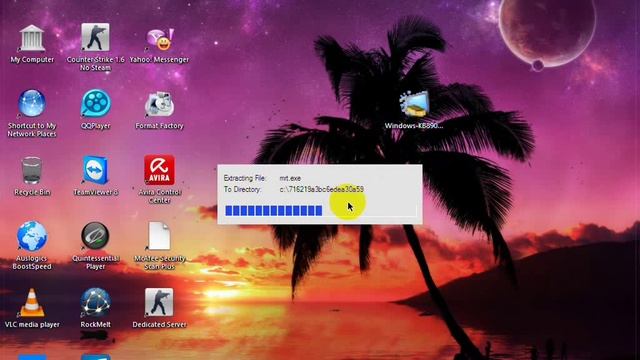
Task: Click the 'mrt.exe' file name text
Action: [290, 178]
